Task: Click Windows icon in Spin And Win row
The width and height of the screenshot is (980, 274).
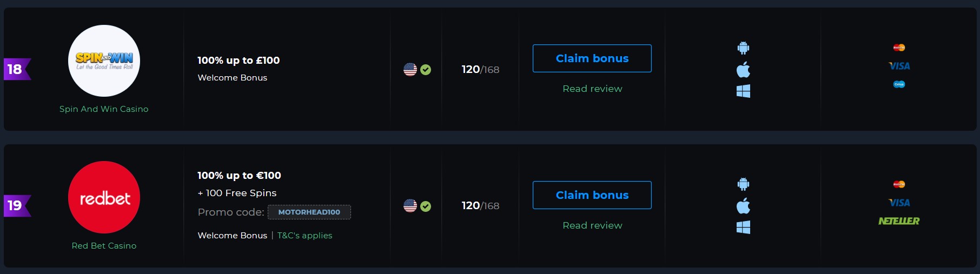Action: (743, 91)
